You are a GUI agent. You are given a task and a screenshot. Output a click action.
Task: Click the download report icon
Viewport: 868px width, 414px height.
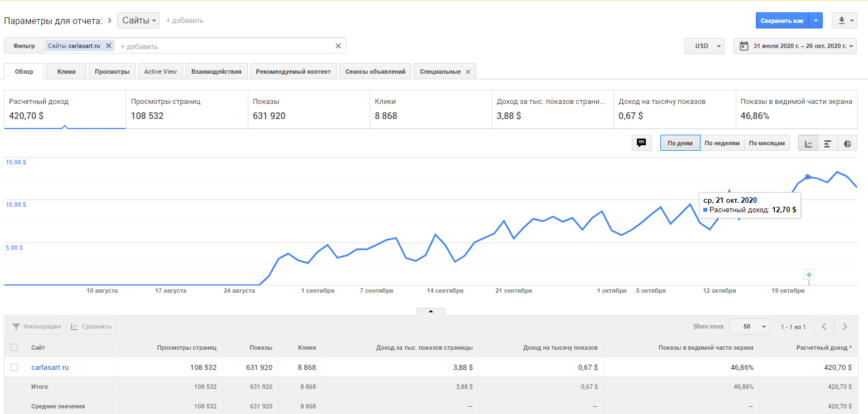(x=844, y=21)
